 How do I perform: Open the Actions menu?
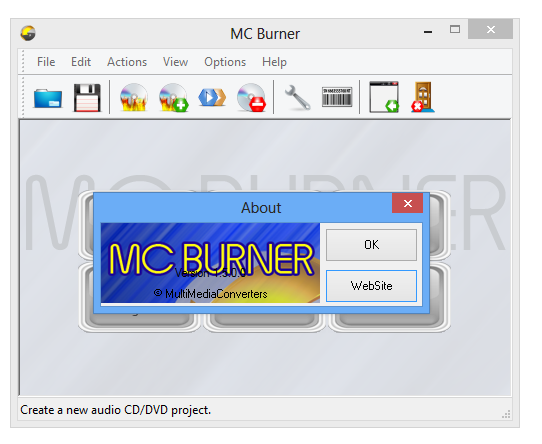click(127, 62)
